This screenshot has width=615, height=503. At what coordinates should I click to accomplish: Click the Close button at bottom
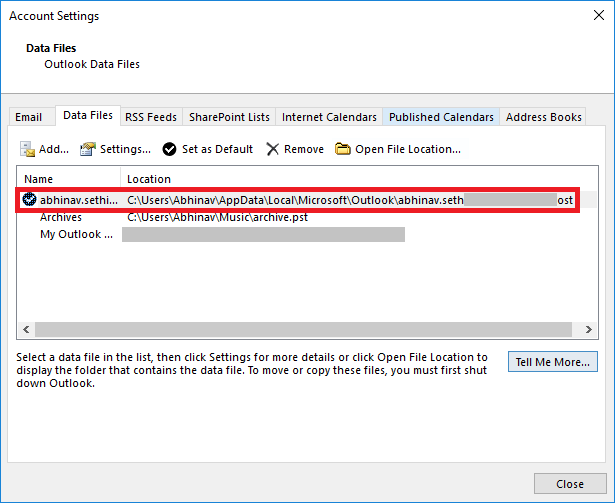point(570,484)
